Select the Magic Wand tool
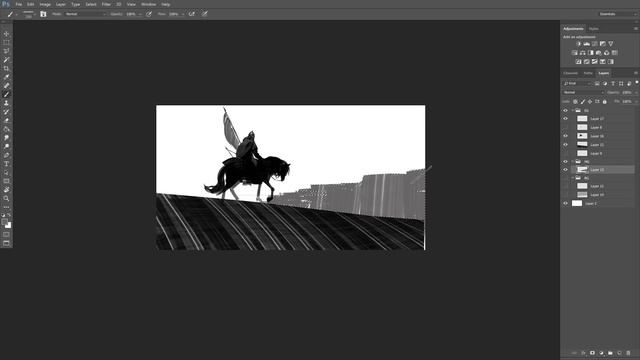The width and height of the screenshot is (640, 360). (x=6, y=60)
